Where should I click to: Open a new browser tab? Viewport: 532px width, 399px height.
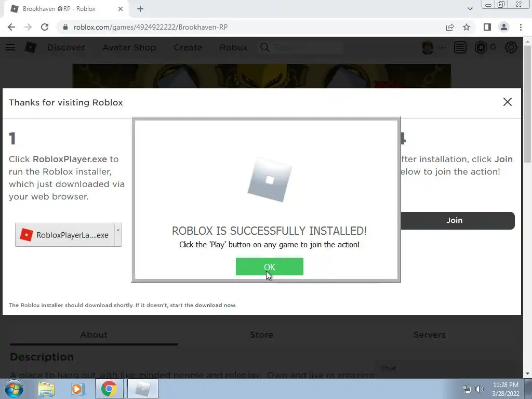(x=140, y=9)
